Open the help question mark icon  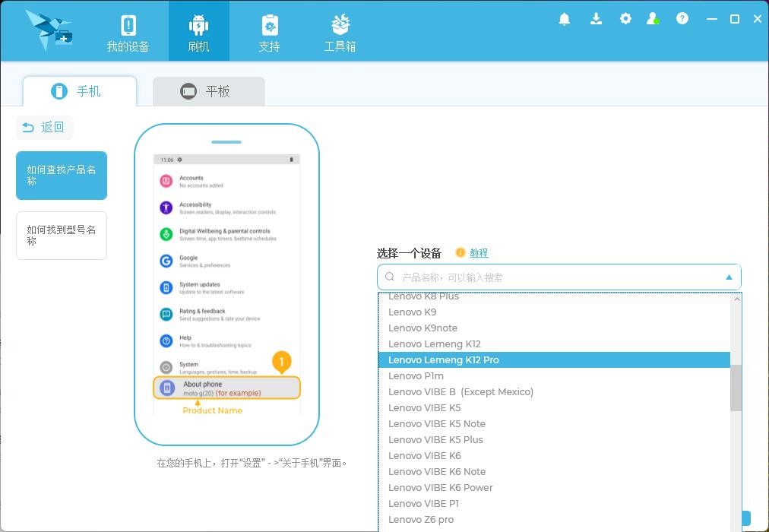[682, 19]
